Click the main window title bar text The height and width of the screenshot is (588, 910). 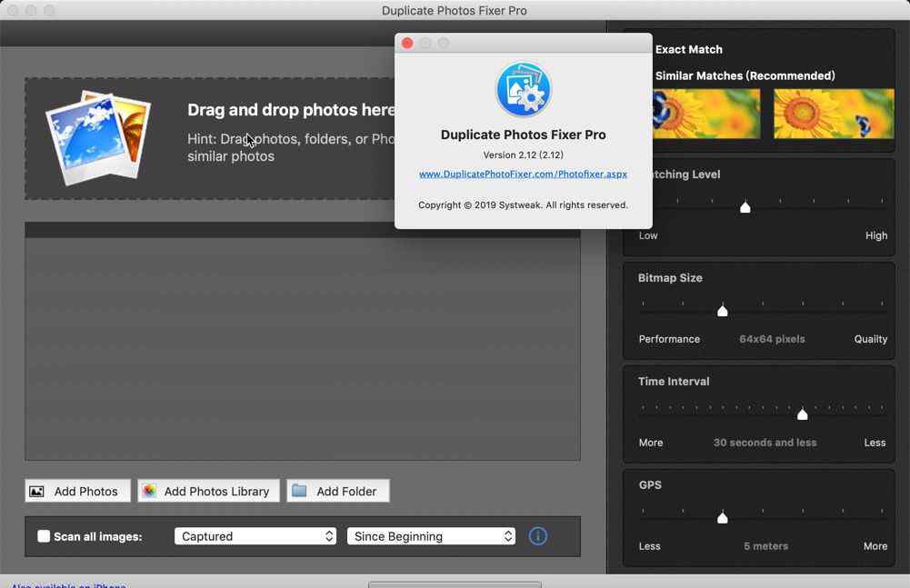[x=455, y=10]
